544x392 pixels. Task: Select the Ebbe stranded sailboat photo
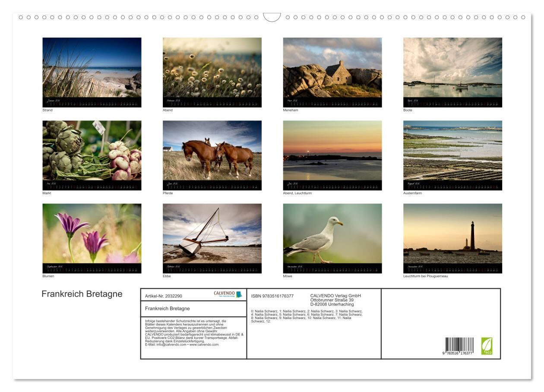pyautogui.click(x=212, y=234)
